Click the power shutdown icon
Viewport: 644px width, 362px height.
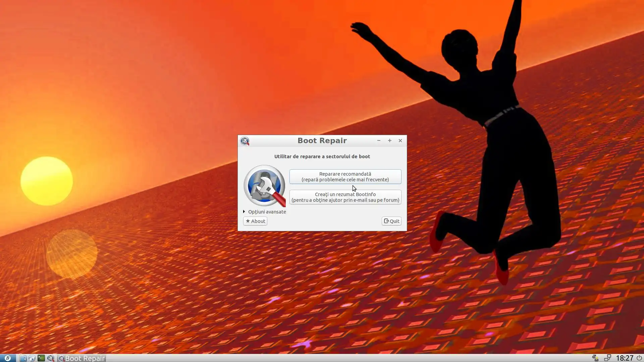[x=639, y=358]
